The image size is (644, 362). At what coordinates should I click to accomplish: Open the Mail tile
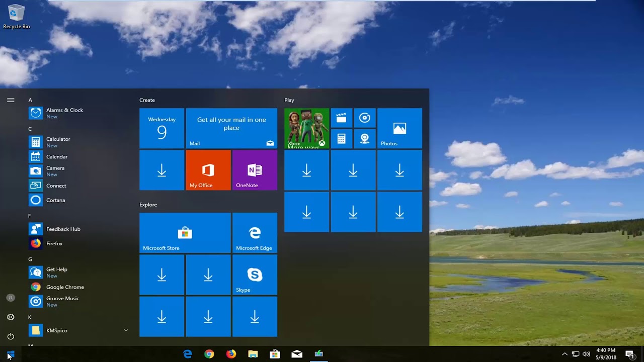[231, 128]
